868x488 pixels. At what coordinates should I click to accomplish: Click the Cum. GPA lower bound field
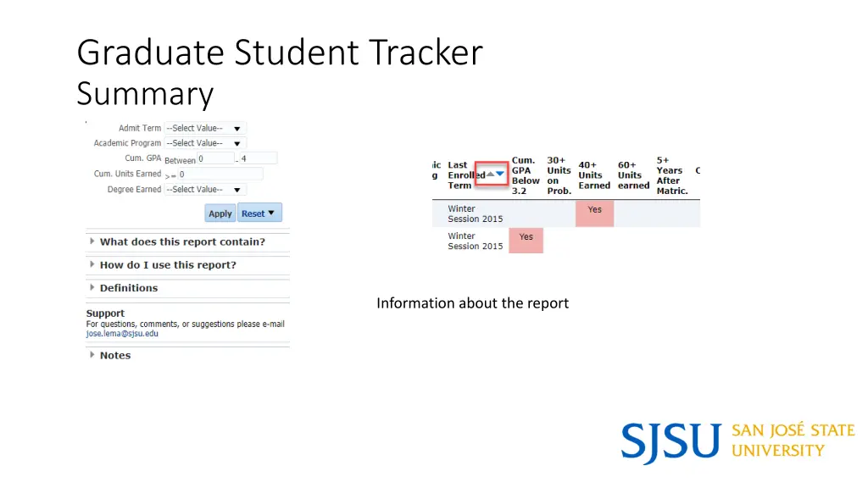[216, 158]
